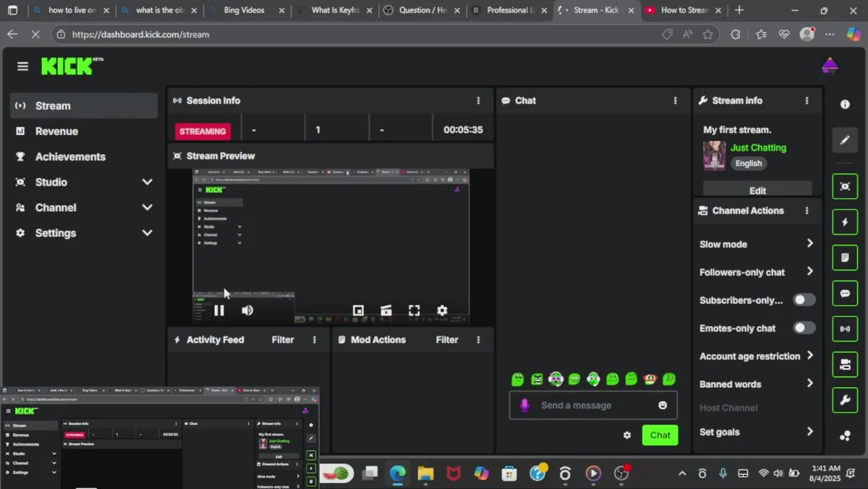This screenshot has height=489, width=868.
Task: Click the Kick logo
Action: pos(67,66)
